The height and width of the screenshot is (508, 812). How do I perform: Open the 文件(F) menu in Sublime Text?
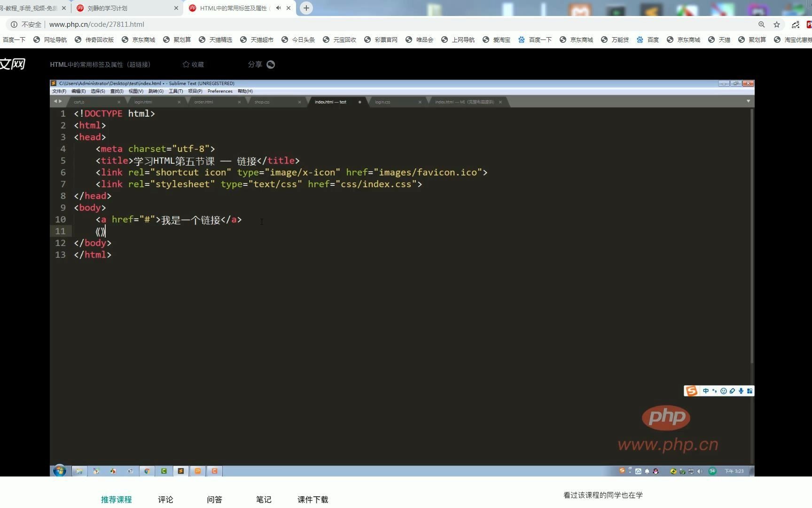[x=59, y=91]
